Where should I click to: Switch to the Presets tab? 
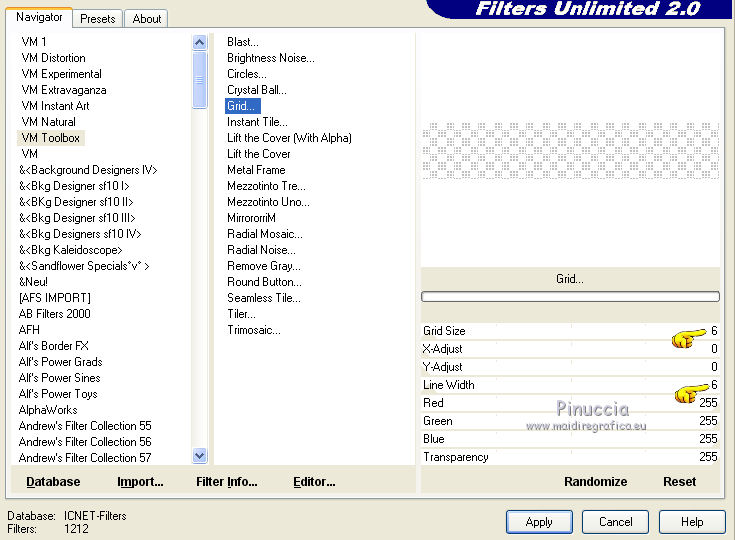(x=98, y=19)
